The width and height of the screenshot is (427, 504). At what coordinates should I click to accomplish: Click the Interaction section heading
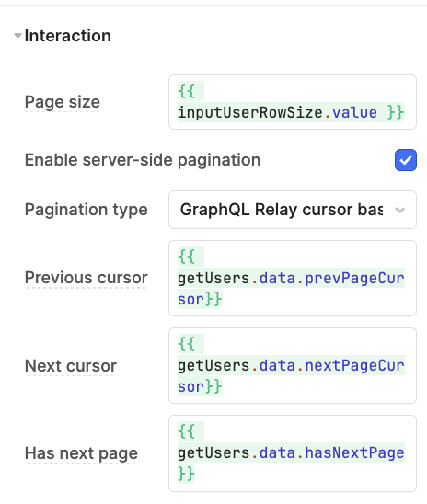point(68,35)
